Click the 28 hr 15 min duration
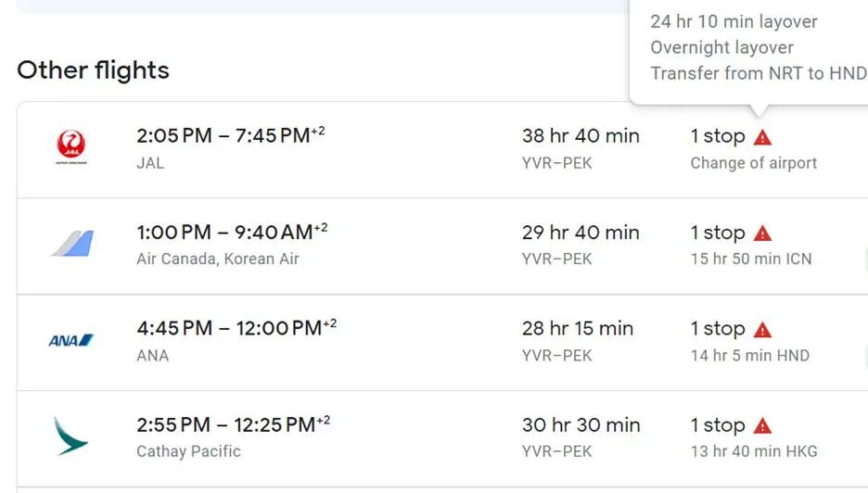Viewport: 868px width, 493px height. (x=578, y=329)
